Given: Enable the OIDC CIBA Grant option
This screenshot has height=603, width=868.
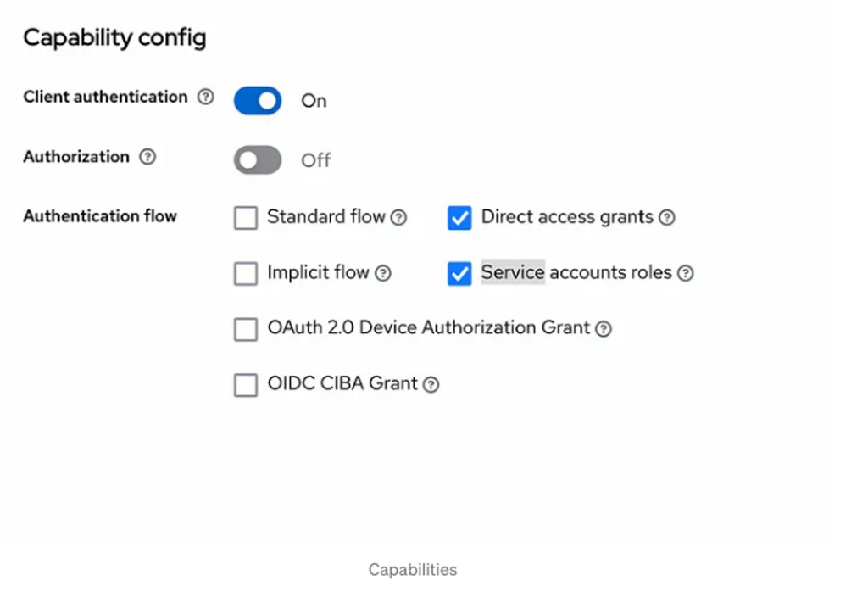Looking at the screenshot, I should click(245, 384).
